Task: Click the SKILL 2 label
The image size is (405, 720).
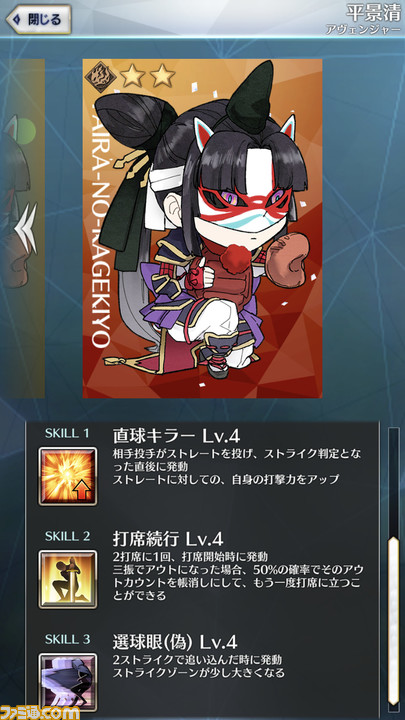Action: pyautogui.click(x=67, y=535)
